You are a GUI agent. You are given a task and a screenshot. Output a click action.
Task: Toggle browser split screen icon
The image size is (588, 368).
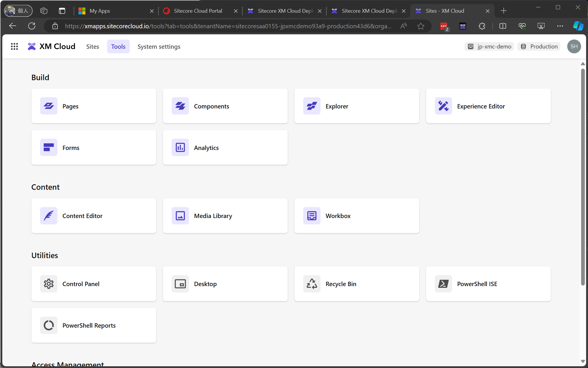[x=503, y=26]
